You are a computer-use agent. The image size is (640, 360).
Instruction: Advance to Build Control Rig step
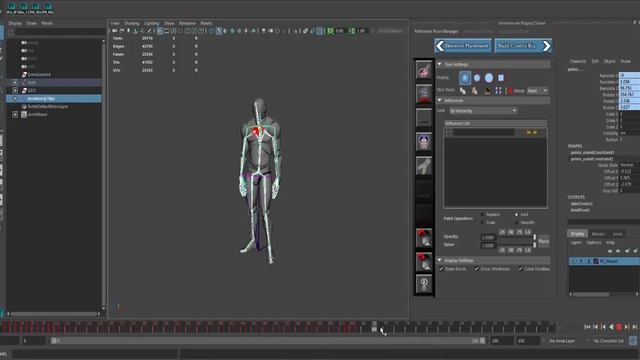(x=523, y=46)
